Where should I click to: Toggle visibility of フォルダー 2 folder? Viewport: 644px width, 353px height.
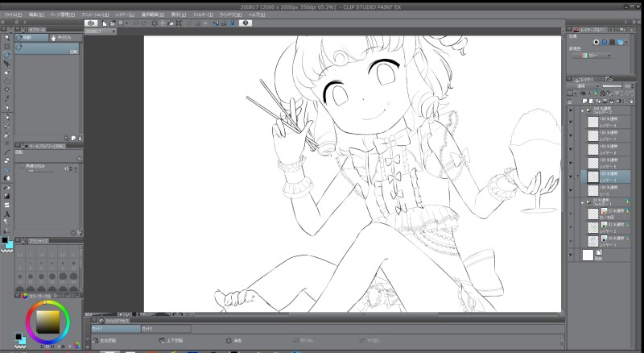[x=571, y=110]
